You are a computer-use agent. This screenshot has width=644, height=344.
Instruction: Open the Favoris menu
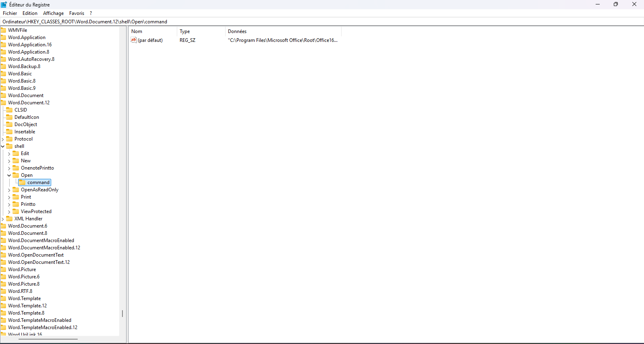[77, 13]
